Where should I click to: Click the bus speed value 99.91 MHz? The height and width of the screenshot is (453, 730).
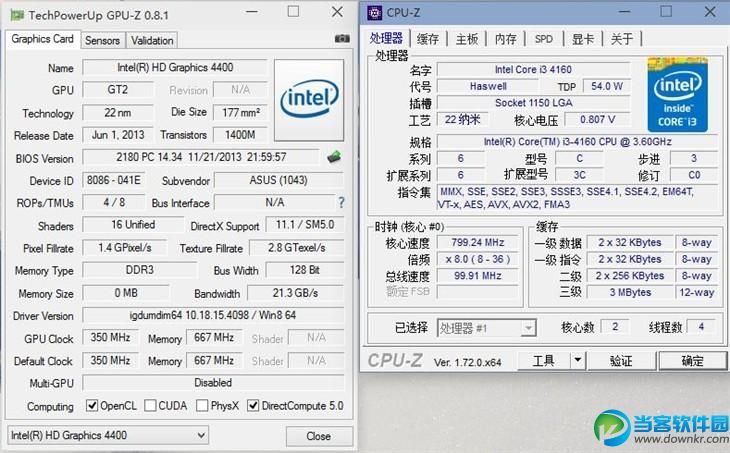478,276
